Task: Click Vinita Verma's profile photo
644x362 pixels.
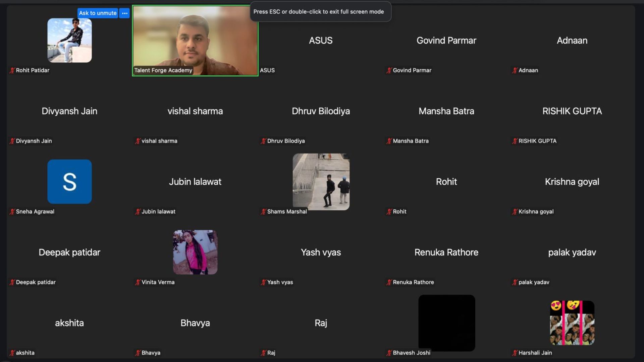Action: point(195,252)
